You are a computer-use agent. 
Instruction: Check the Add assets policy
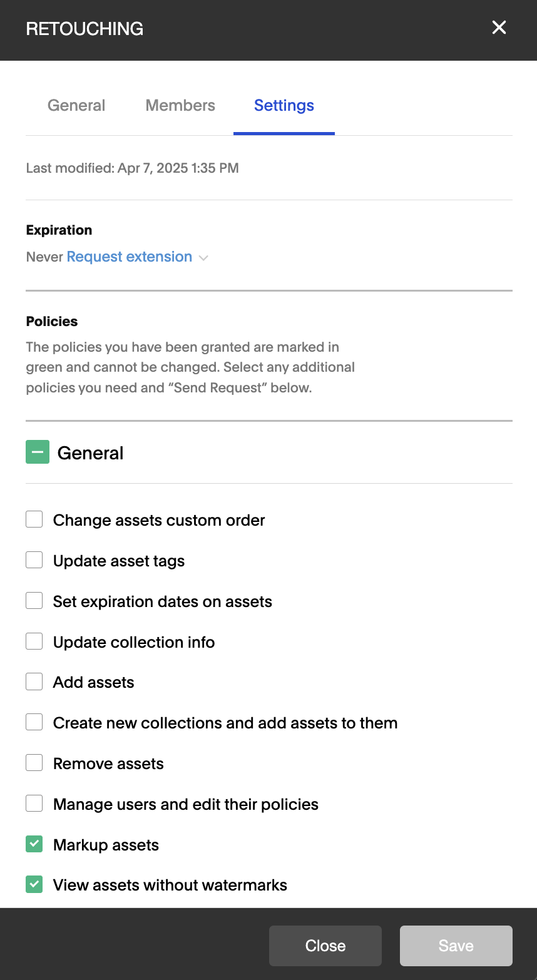(34, 681)
